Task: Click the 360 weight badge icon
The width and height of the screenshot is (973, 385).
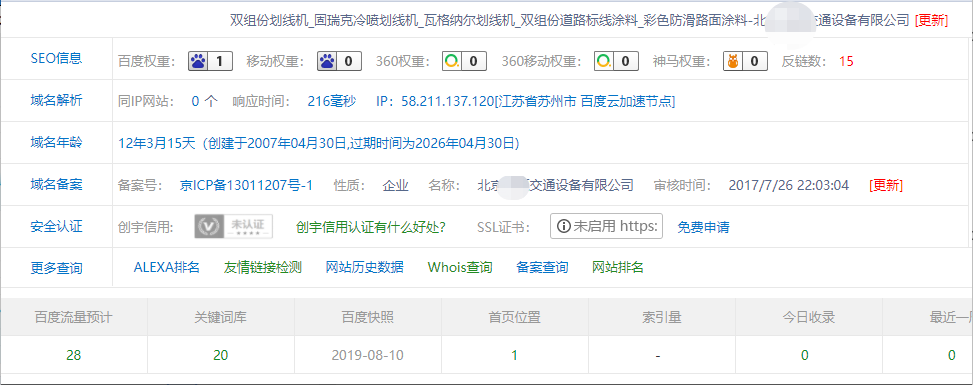Action: (x=464, y=61)
